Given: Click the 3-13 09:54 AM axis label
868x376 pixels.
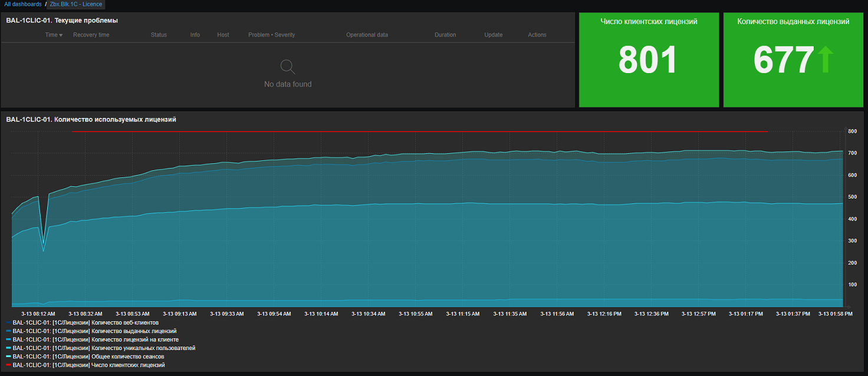Looking at the screenshot, I should 274,314.
